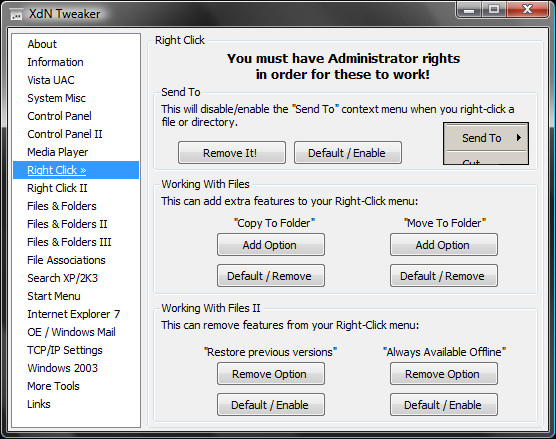Maximize the XdN Tweaker window
Screen dimensions: 556x439
[494, 10]
